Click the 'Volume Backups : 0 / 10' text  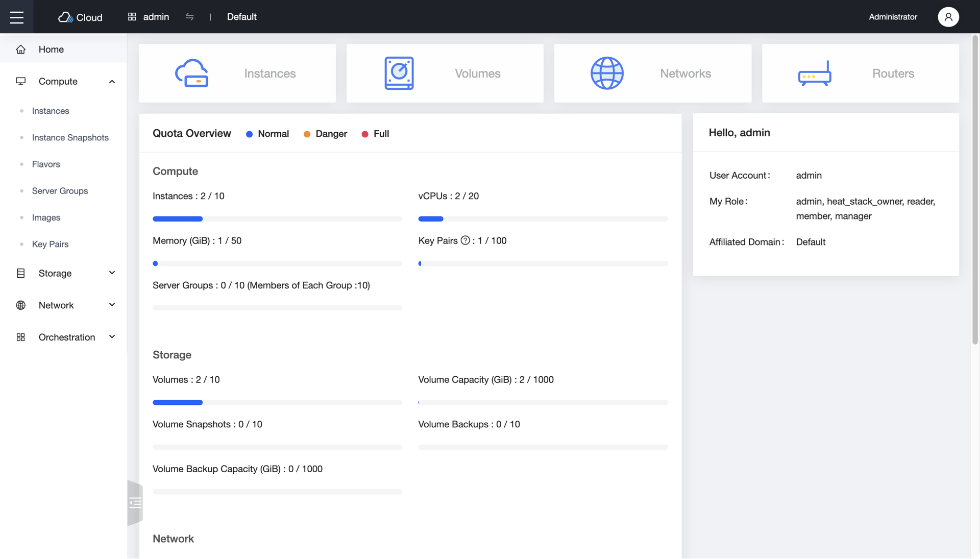469,424
